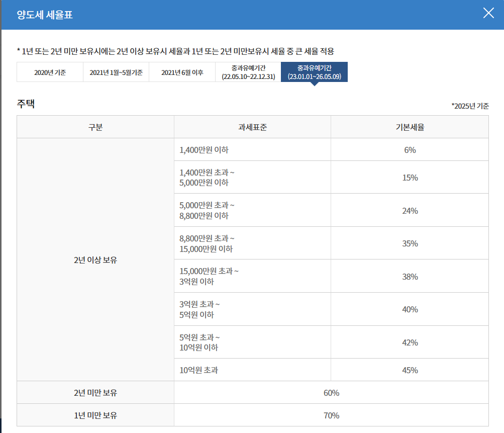The image size is (504, 433).
Task: View the 중과유예기간 (22.05.10~22.12.31) tab
Action: 248,72
